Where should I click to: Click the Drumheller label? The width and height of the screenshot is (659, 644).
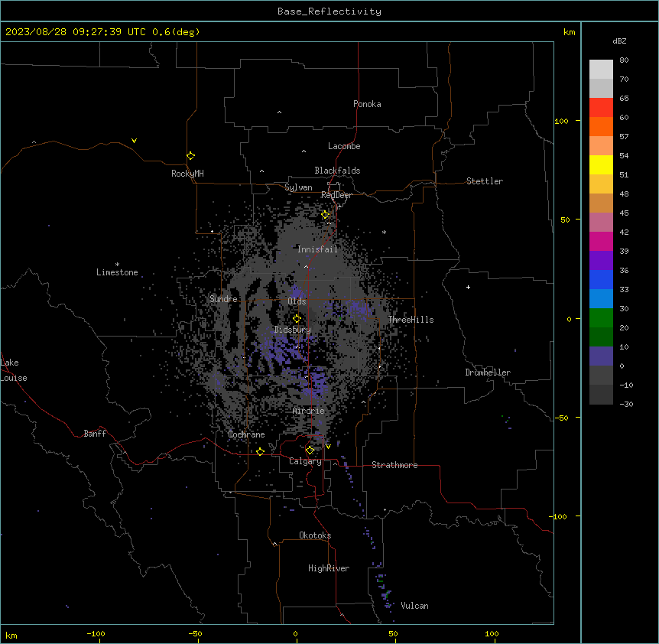488,372
